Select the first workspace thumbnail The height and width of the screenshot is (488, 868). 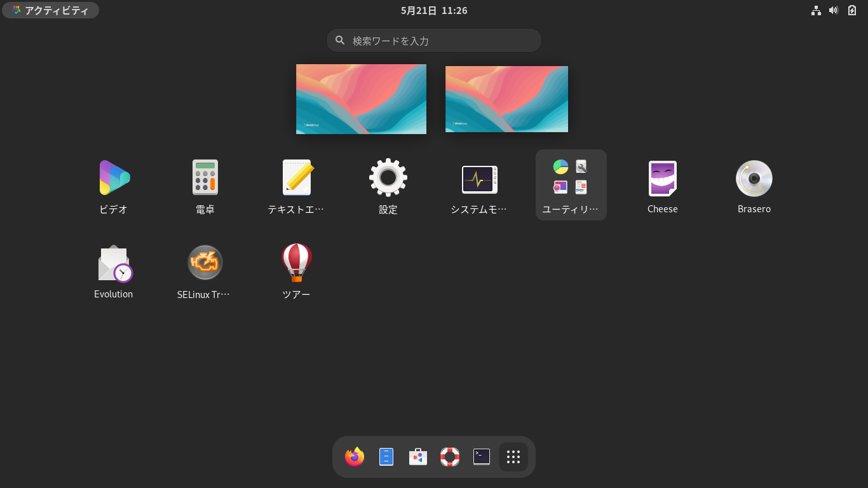click(x=361, y=98)
